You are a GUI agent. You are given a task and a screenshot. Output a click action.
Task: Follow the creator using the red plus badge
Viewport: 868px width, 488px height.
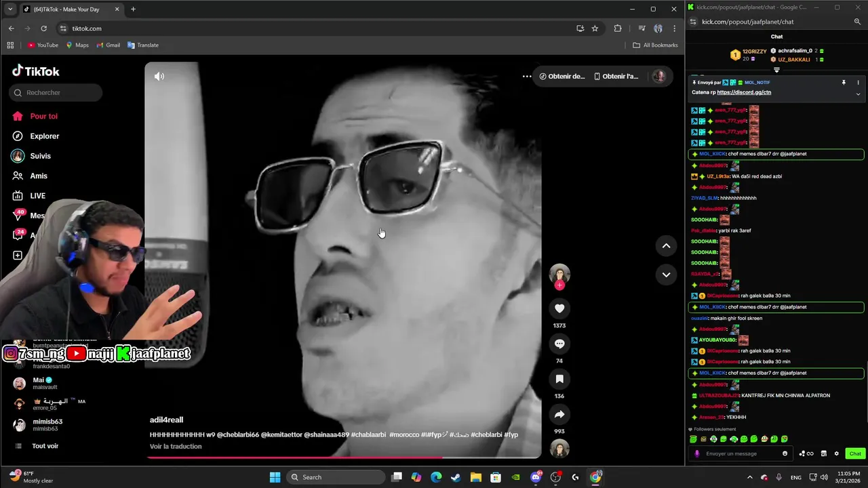click(x=559, y=285)
